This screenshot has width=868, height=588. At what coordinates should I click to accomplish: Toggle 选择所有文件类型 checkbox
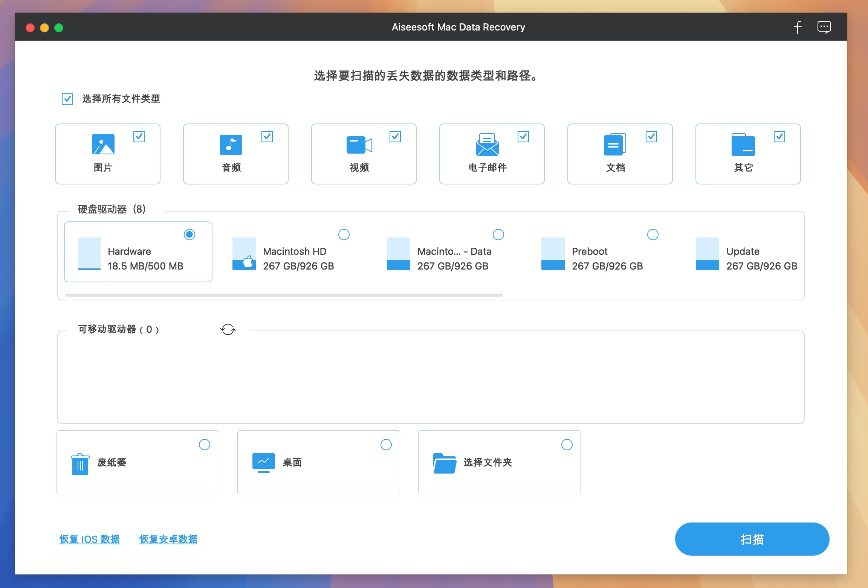tap(67, 99)
